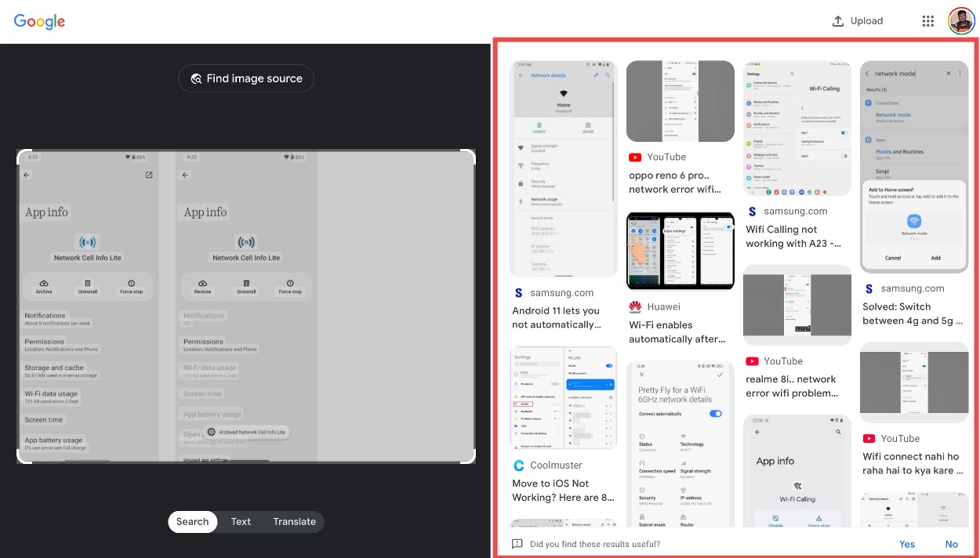Click the YouTube icon on the realme 8i result
980x558 pixels.
(x=751, y=361)
